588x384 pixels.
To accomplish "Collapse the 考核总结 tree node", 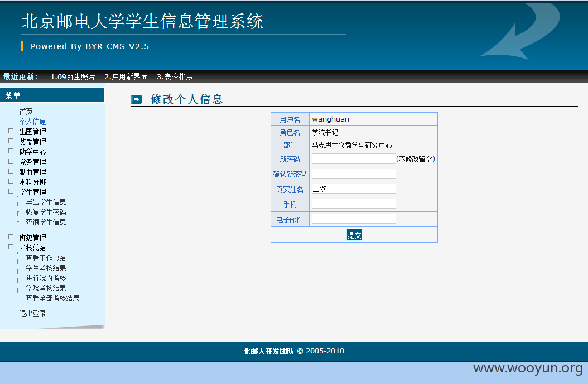I will [x=11, y=247].
